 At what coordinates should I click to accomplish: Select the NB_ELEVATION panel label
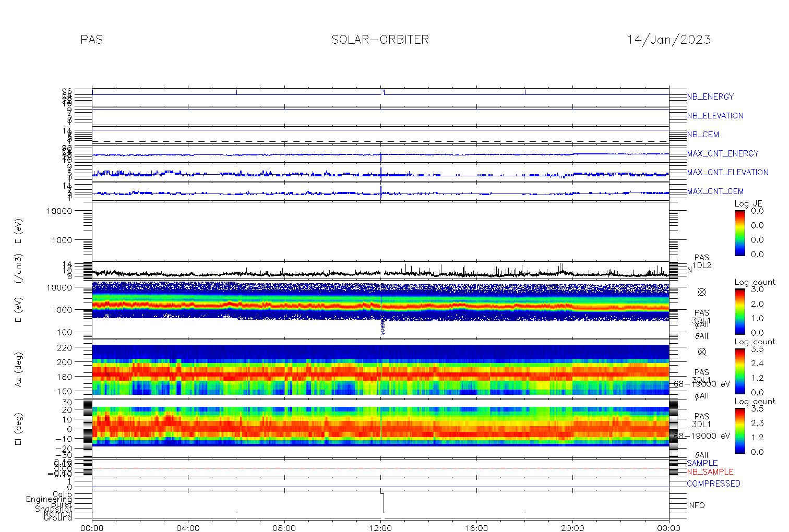(x=715, y=116)
